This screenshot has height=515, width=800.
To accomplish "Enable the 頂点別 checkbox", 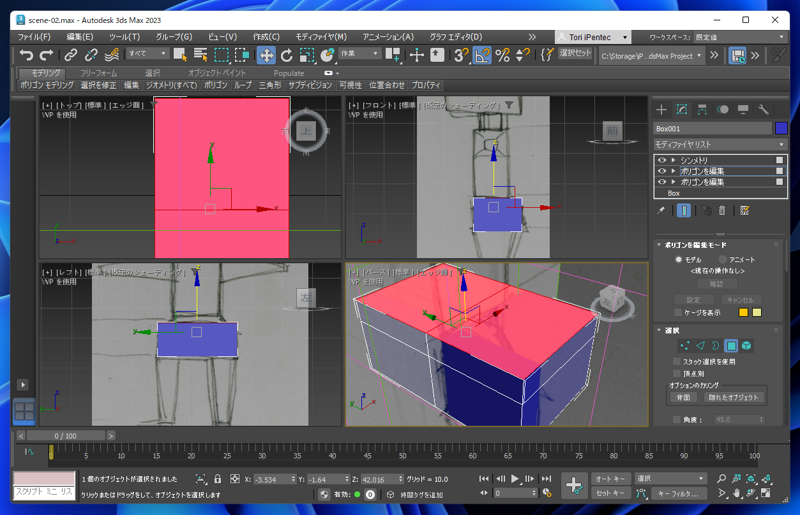I will (677, 374).
